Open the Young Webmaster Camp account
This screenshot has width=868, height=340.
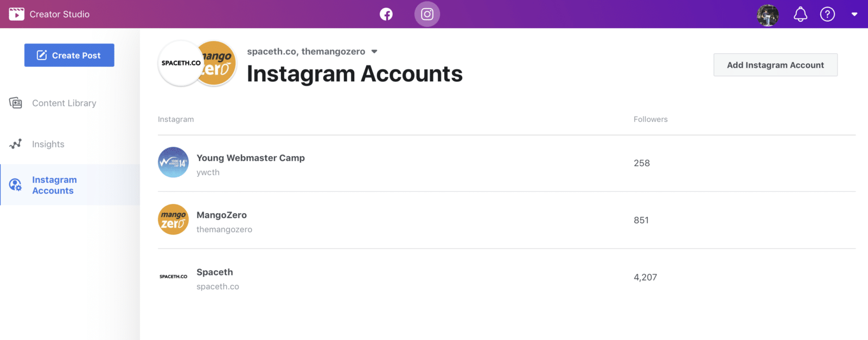click(x=251, y=158)
